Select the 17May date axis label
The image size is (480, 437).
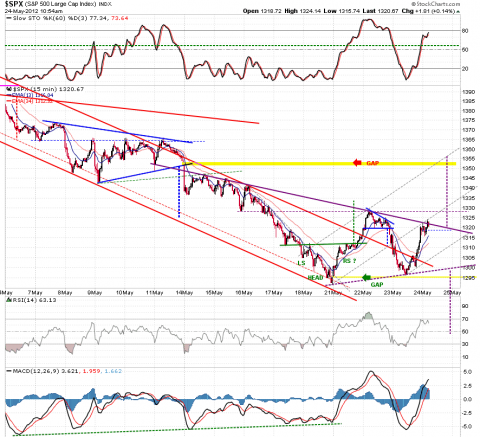(x=273, y=293)
